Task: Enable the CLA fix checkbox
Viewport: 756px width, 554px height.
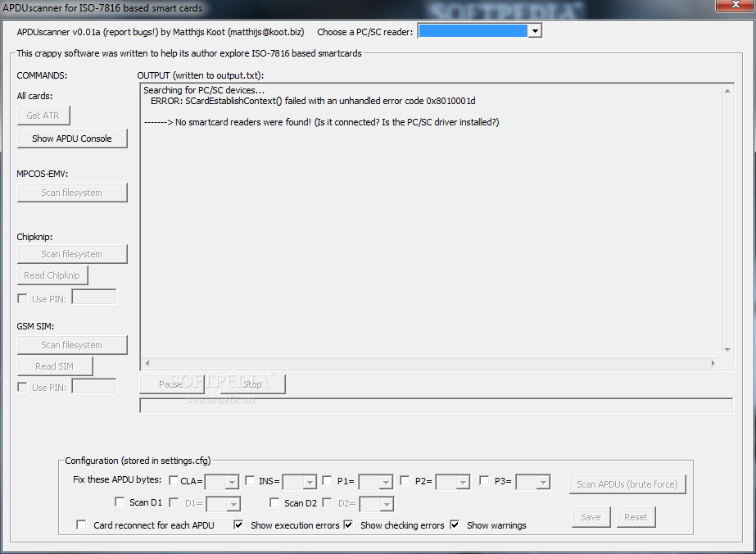Action: coord(174,480)
